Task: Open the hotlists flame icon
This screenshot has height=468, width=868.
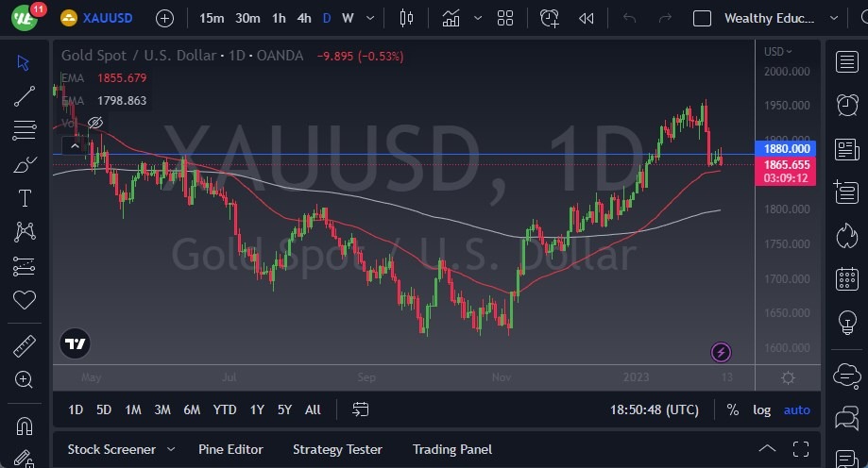Action: tap(847, 236)
